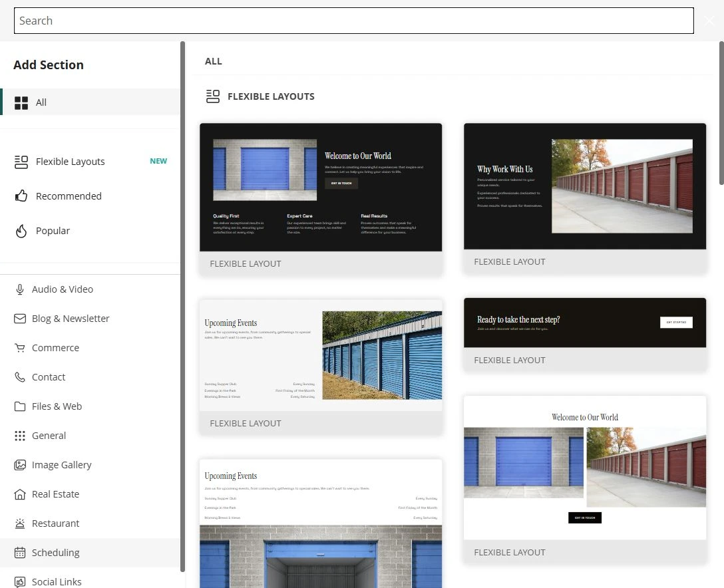Image resolution: width=724 pixels, height=588 pixels.
Task: Open the Files & Web category label
Action: [57, 406]
